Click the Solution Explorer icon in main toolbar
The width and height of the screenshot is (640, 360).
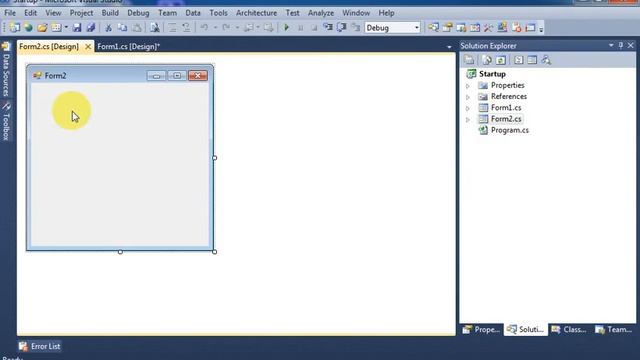[433, 28]
